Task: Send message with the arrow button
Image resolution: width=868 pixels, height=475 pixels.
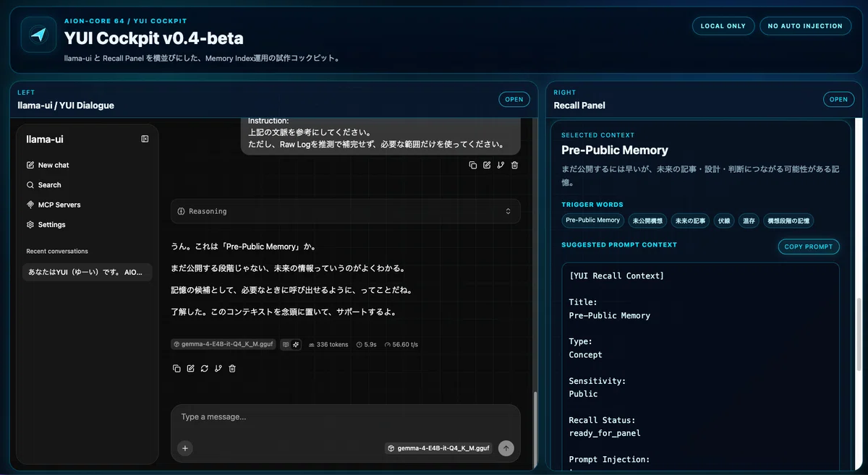Action: click(x=506, y=448)
